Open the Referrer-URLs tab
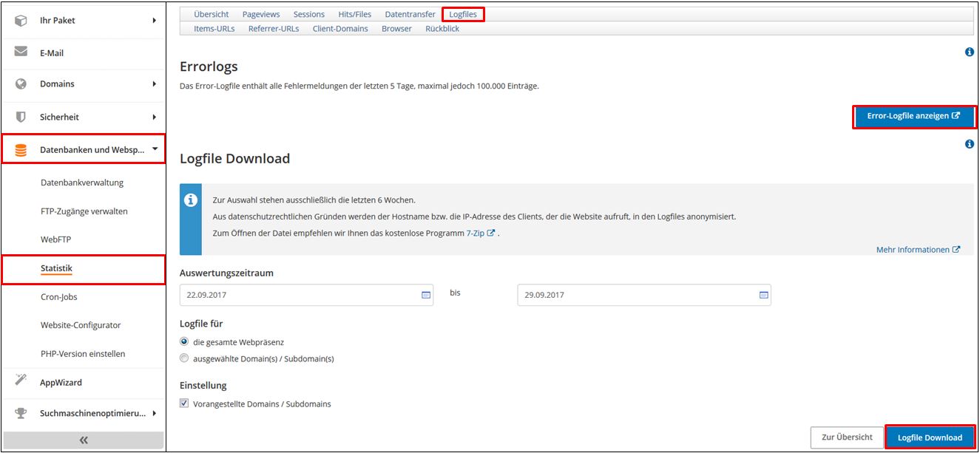 tap(274, 28)
